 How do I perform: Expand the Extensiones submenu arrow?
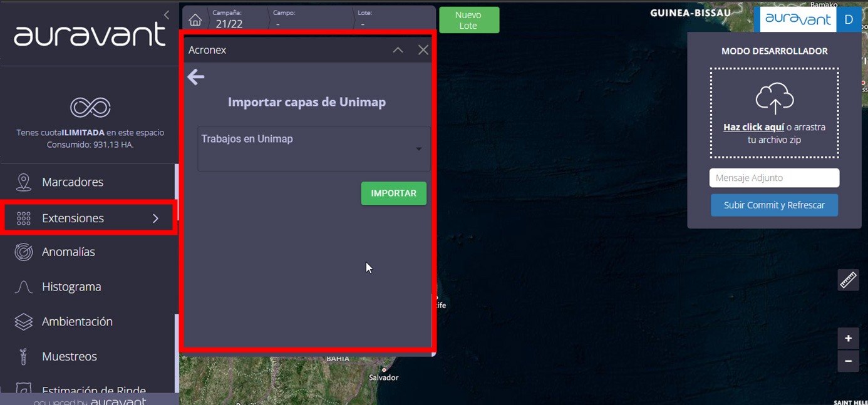tap(155, 218)
